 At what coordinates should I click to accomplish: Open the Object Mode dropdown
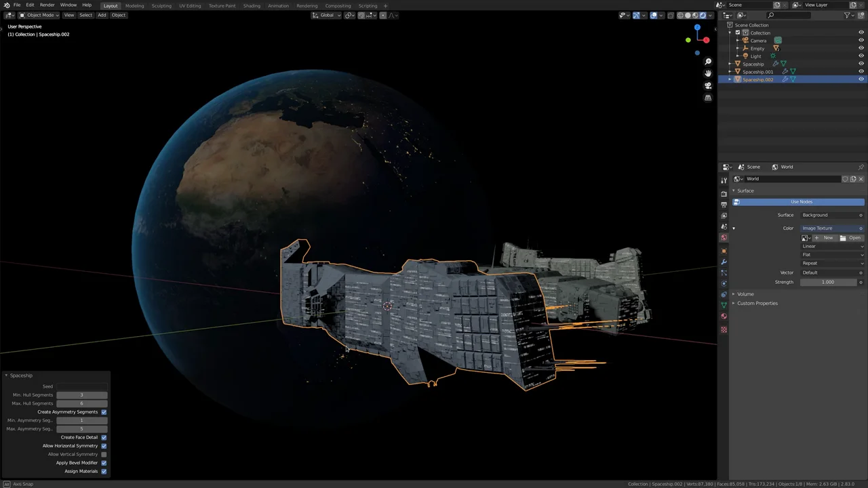40,15
